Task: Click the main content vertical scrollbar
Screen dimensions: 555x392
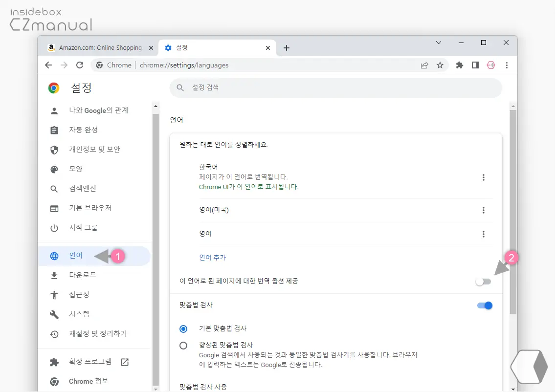Action: [x=513, y=212]
